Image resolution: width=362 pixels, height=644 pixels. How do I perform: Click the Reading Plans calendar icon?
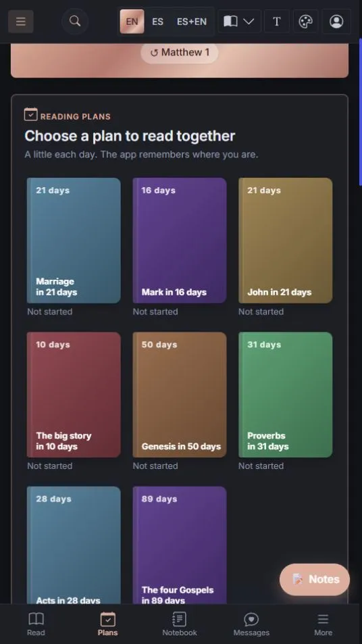click(31, 115)
